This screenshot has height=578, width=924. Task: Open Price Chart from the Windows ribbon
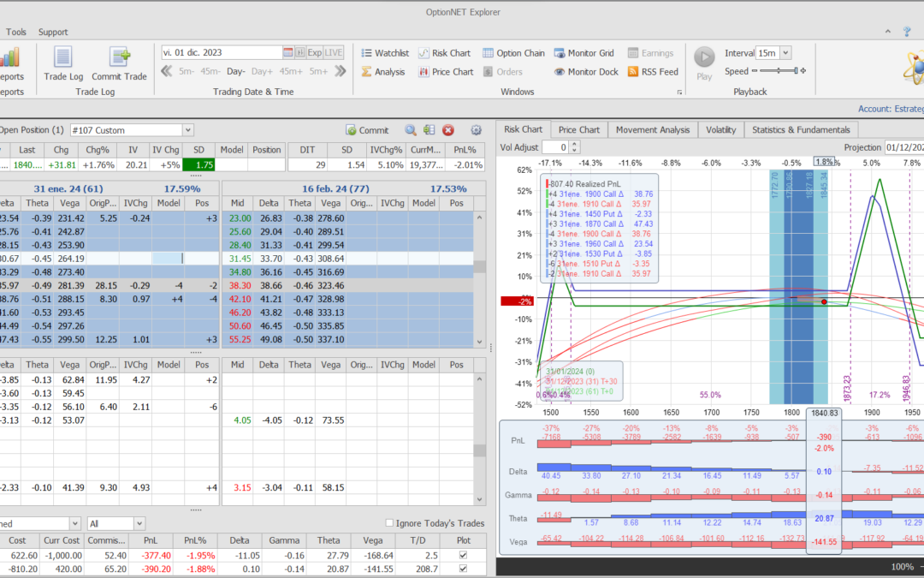(446, 72)
